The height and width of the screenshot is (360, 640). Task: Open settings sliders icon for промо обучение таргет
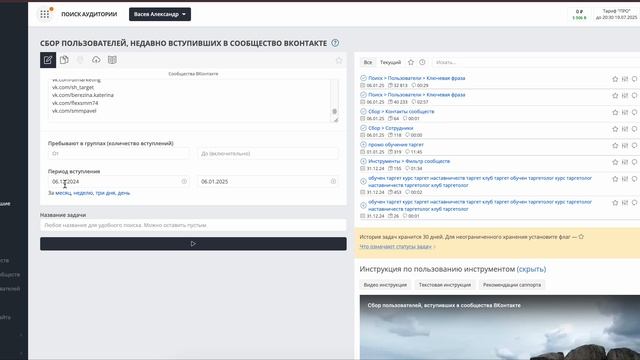pyautogui.click(x=625, y=146)
